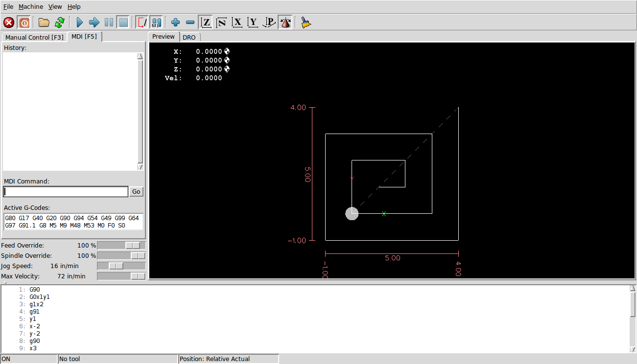Switch to Manual Control [F3] tab
637x364 pixels.
(34, 37)
